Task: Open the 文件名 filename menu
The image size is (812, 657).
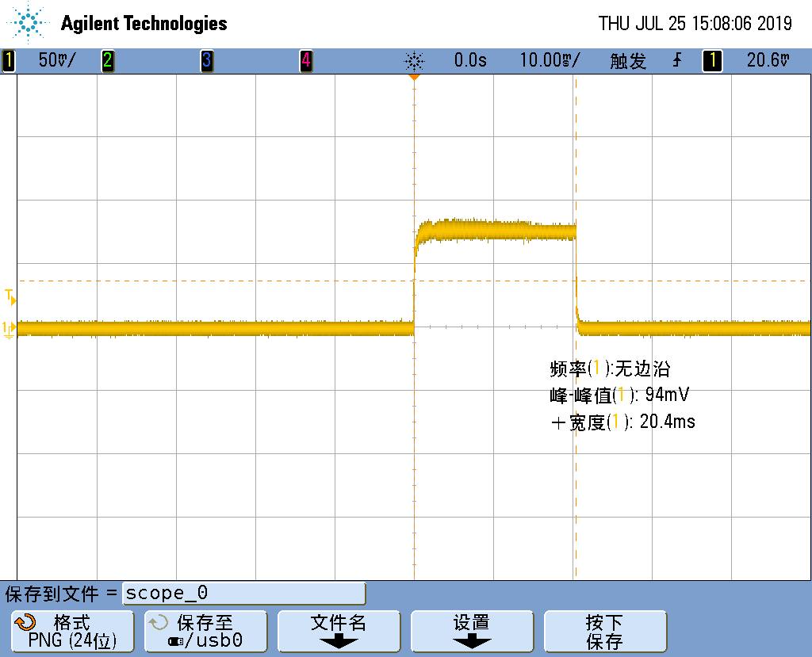Action: 339,630
